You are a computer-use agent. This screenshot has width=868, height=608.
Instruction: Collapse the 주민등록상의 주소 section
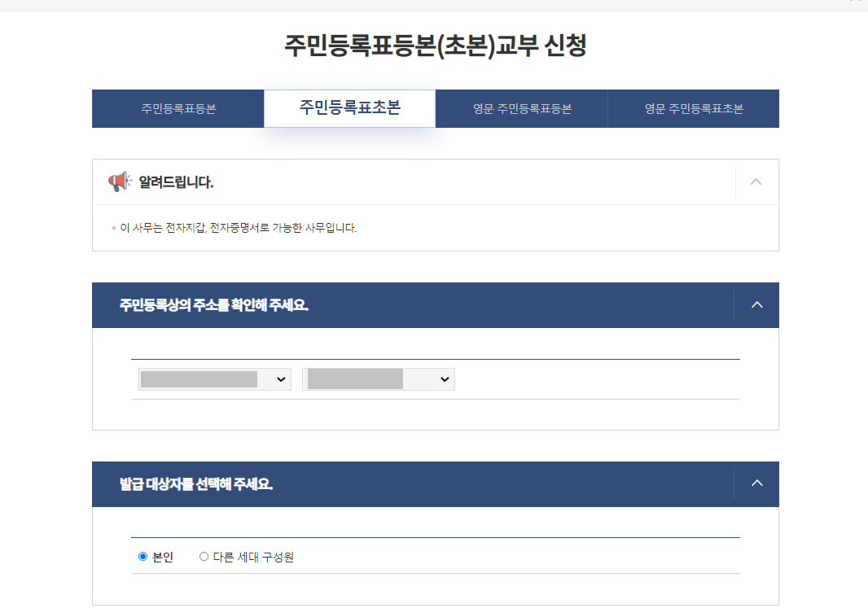point(756,305)
